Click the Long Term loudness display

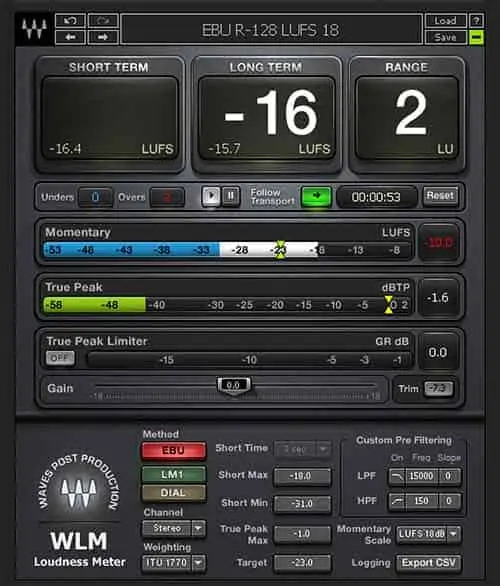(x=266, y=118)
